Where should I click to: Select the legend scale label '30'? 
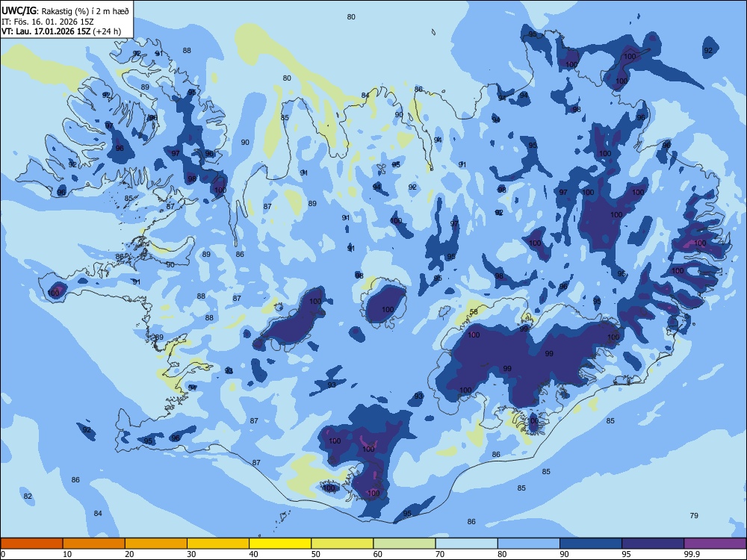tap(191, 554)
